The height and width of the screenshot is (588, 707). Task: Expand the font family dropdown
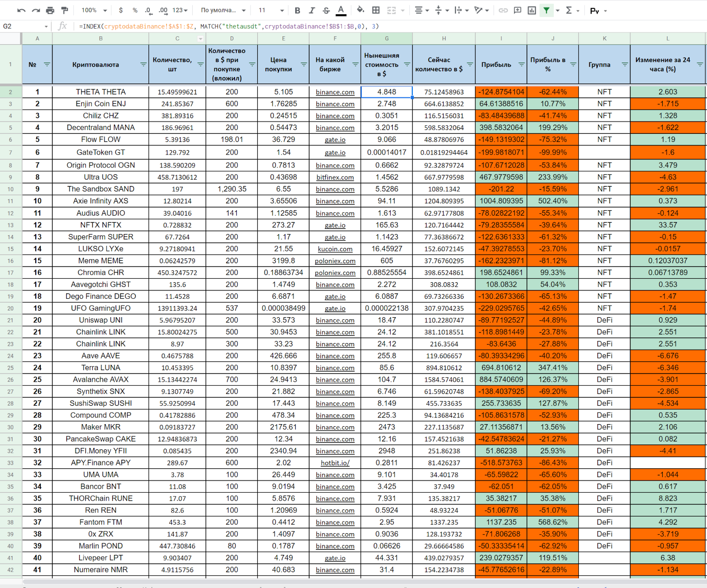pyautogui.click(x=223, y=10)
